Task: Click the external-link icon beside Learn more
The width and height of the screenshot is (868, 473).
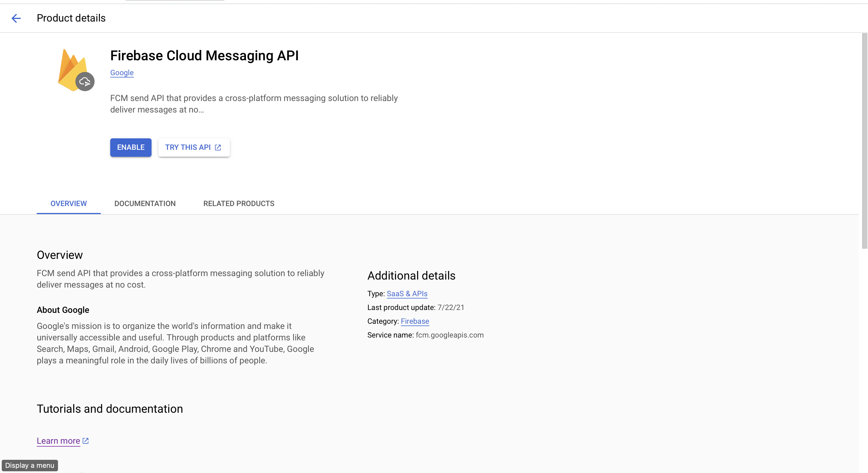Action: pyautogui.click(x=86, y=441)
